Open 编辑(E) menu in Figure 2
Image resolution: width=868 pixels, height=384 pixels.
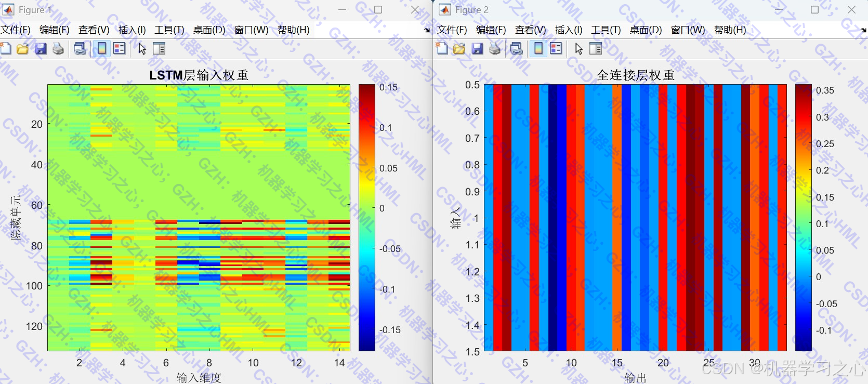(491, 30)
